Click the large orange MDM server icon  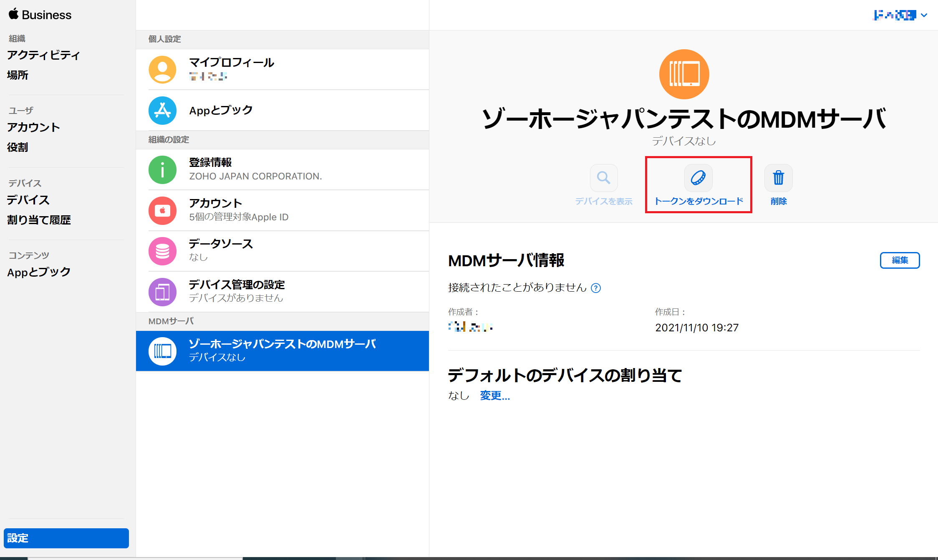pyautogui.click(x=684, y=74)
